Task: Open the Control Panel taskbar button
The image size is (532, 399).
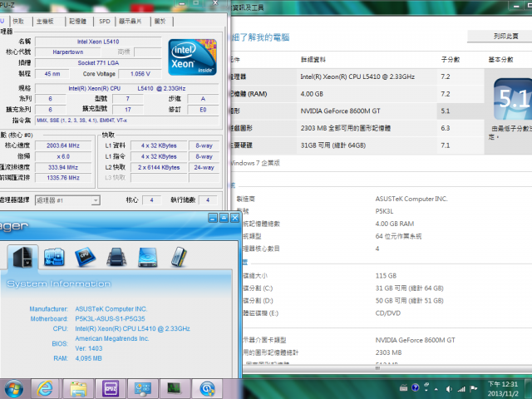Action: click(142, 389)
